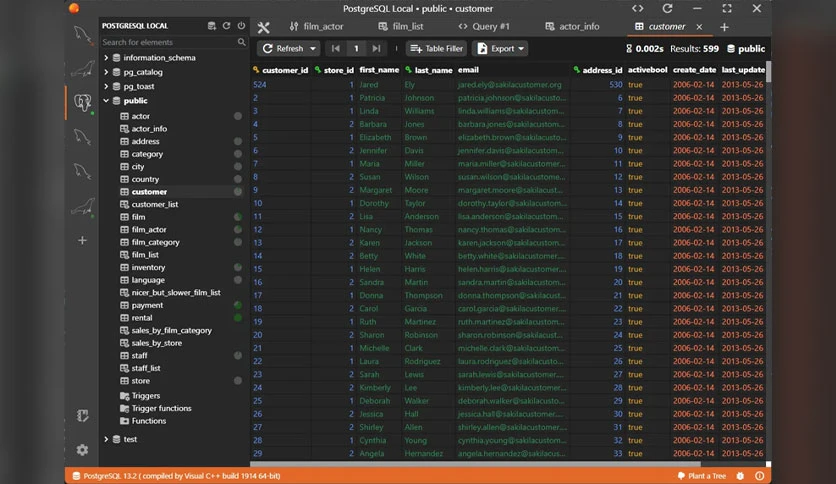836x484 pixels.
Task: Toggle the circle indicator next to address table
Action: pos(238,141)
